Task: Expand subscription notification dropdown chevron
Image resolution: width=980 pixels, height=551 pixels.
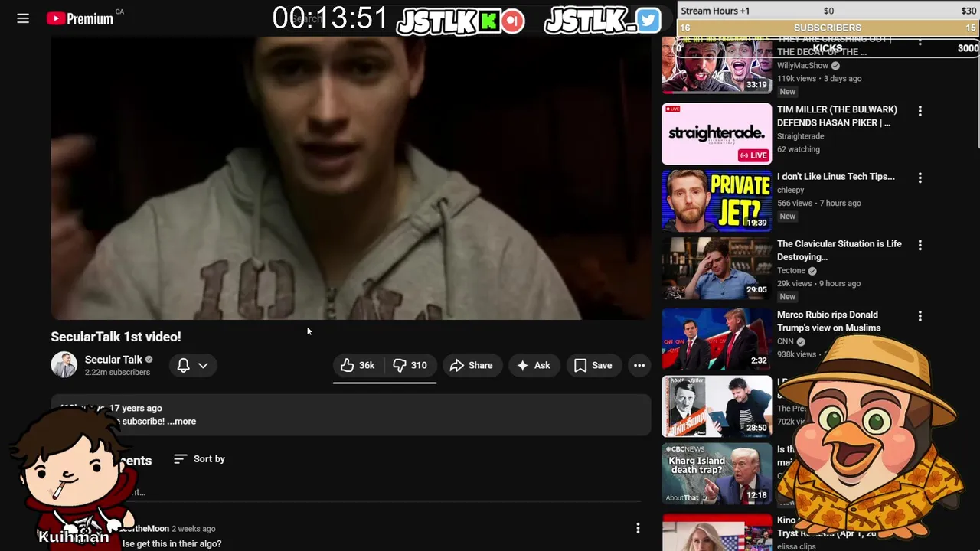Action: tap(203, 366)
